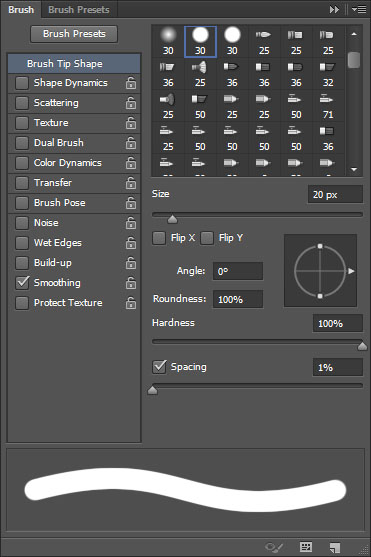Click the brush list scroll down arrow
Screen dimensions: 371x557
click(x=354, y=169)
